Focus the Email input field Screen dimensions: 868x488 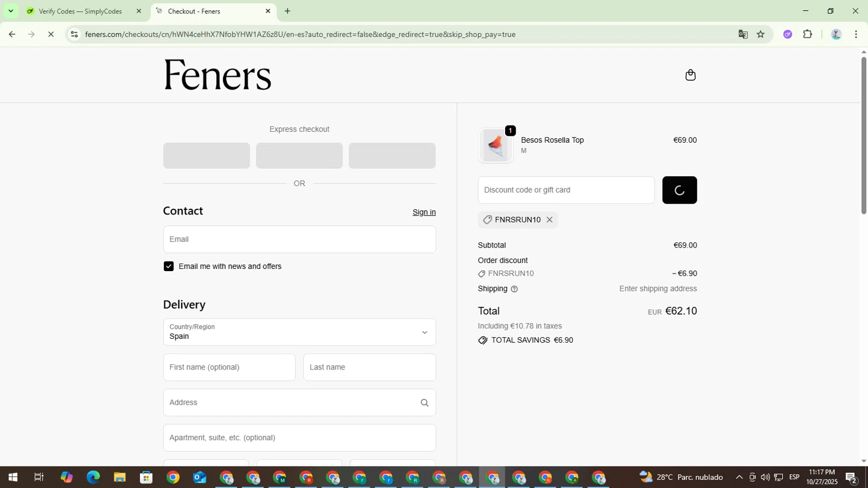pos(299,239)
